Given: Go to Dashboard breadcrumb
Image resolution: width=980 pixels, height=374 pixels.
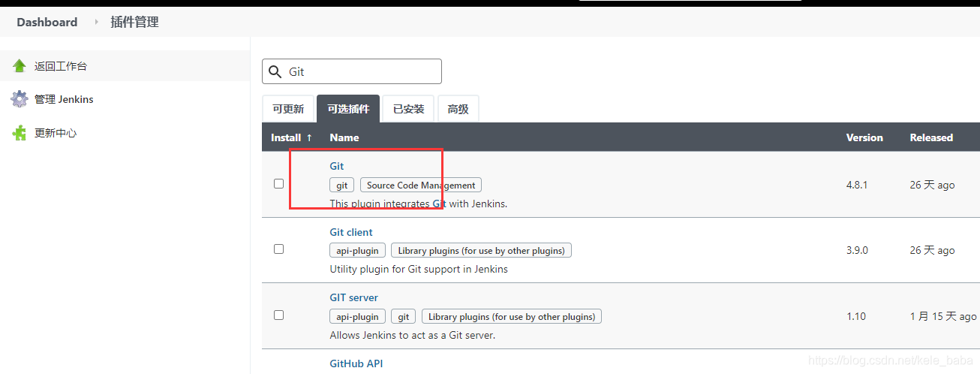Looking at the screenshot, I should (x=47, y=22).
